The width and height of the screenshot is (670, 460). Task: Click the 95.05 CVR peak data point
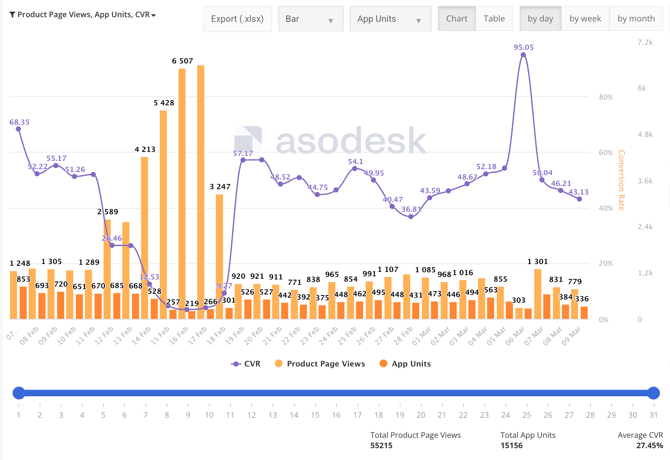(x=524, y=57)
